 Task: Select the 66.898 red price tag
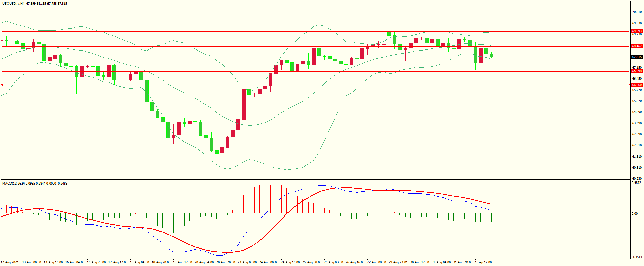point(637,71)
